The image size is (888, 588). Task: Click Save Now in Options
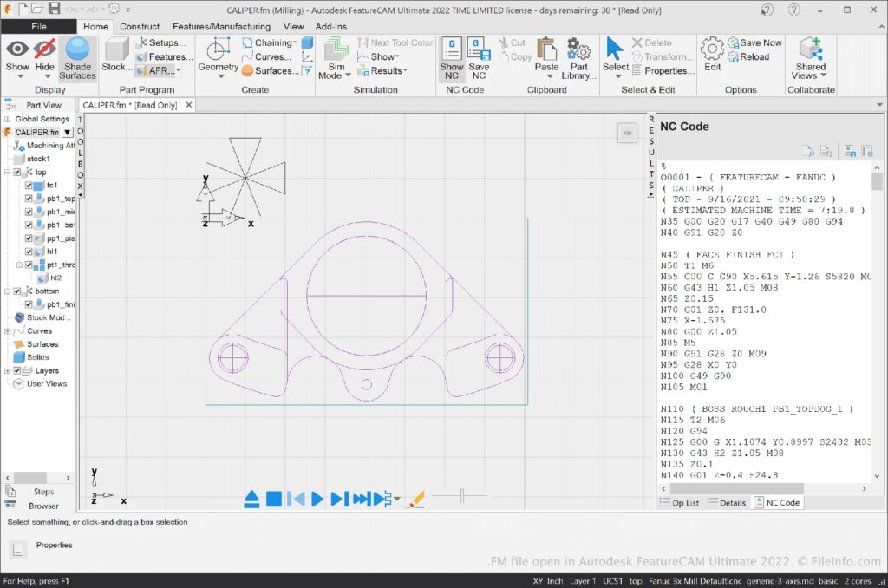pyautogui.click(x=754, y=42)
